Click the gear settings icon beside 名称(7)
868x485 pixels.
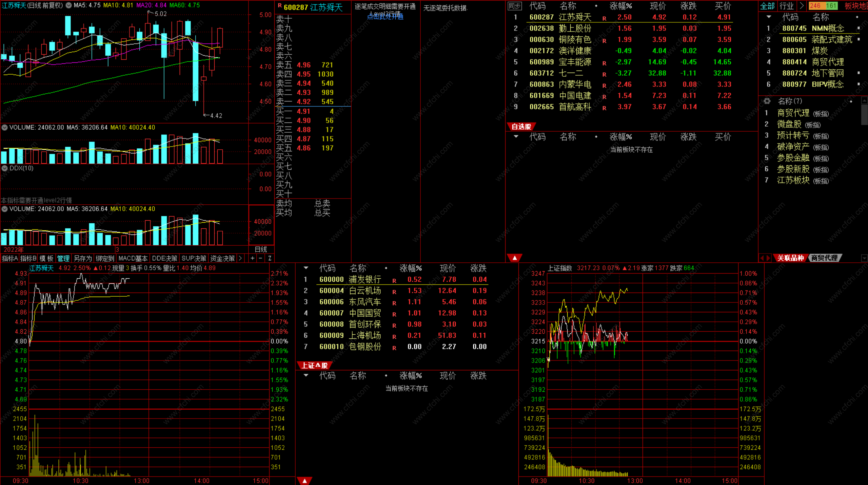click(767, 101)
